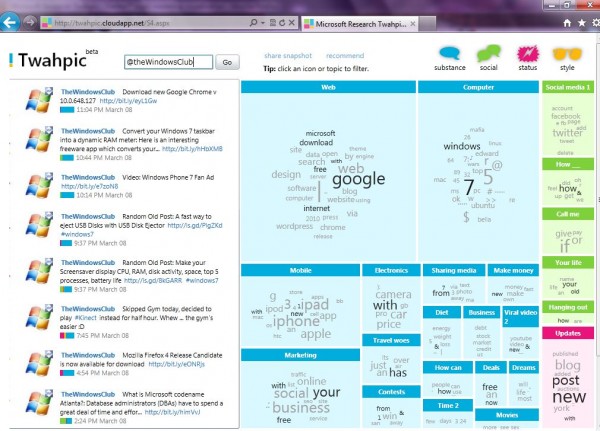The image size is (600, 431).
Task: Open link bit.ly/eyL1Gw in Chrome tweet
Action: (128, 101)
